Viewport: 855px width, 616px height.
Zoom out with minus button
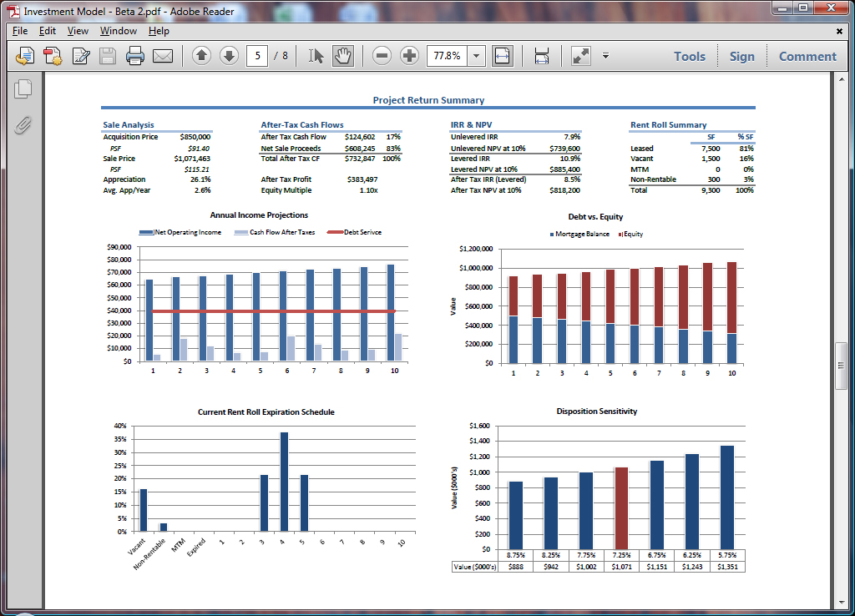[382, 55]
